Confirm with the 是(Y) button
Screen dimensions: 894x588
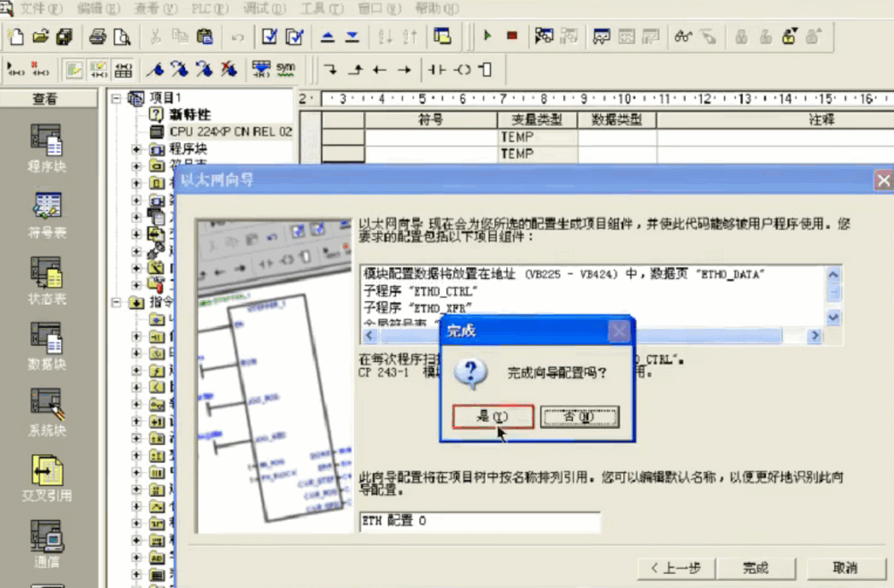(x=493, y=416)
